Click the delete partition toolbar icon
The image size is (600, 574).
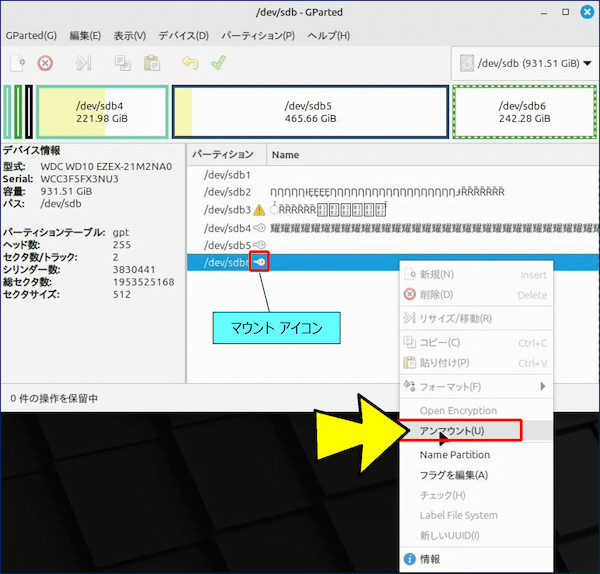pos(45,63)
